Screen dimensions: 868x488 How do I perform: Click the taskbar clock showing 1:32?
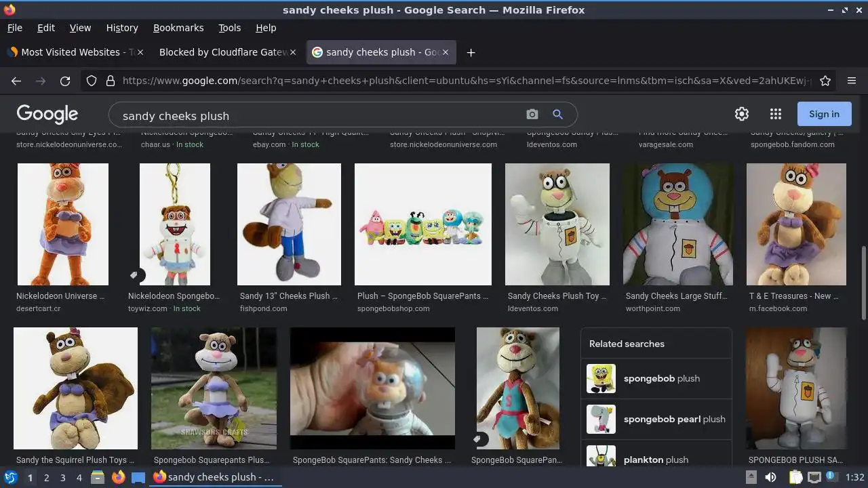[855, 477]
